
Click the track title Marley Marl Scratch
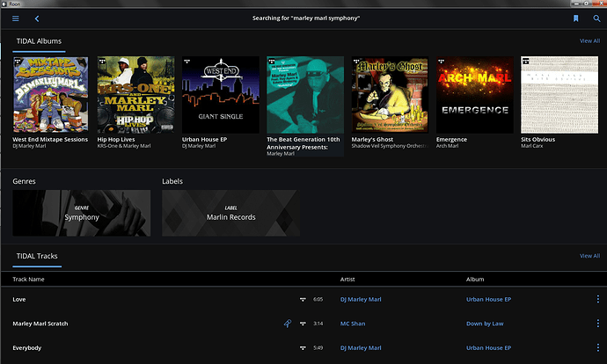[x=40, y=324]
